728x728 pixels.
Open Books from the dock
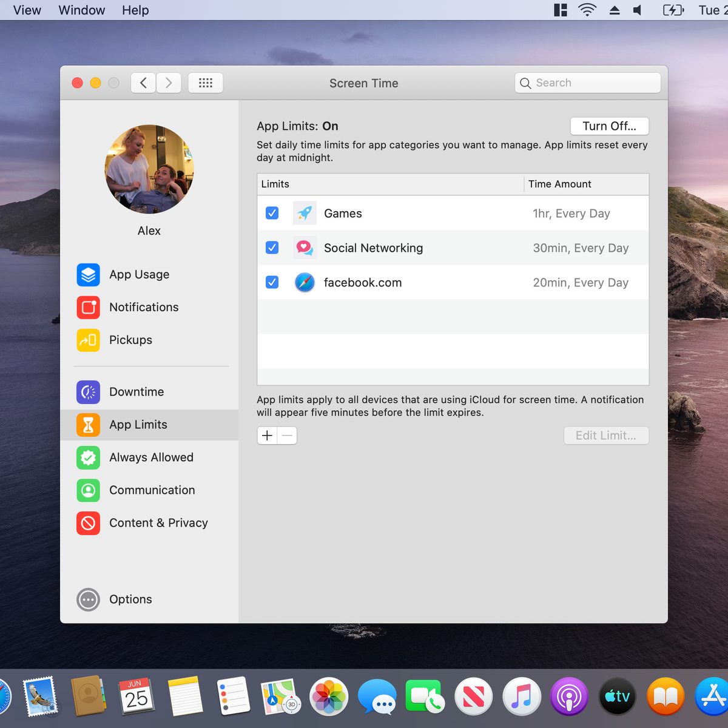(666, 696)
